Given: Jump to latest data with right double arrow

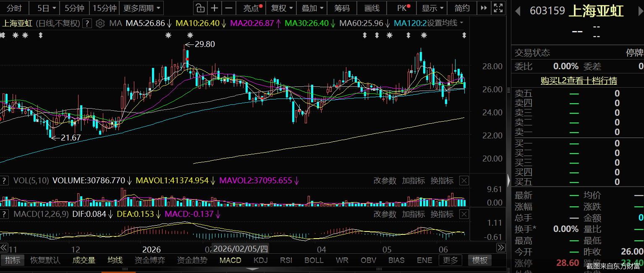Looking at the screenshot, I should (501, 248).
